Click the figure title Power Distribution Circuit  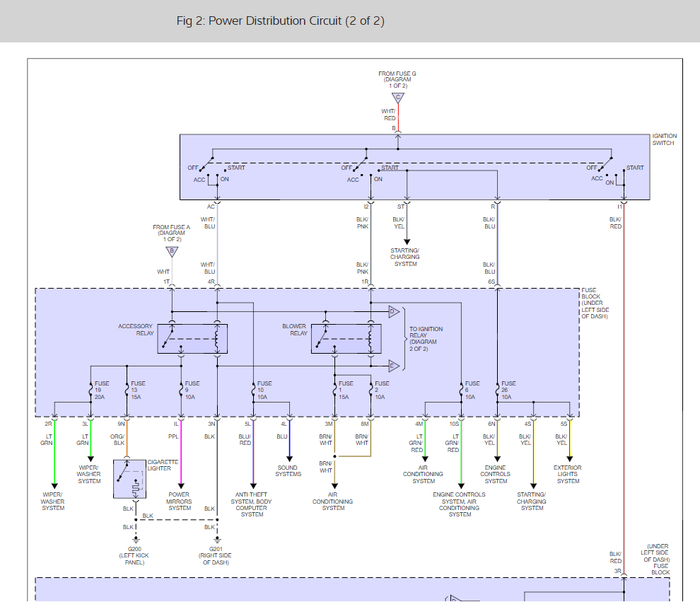280,21
